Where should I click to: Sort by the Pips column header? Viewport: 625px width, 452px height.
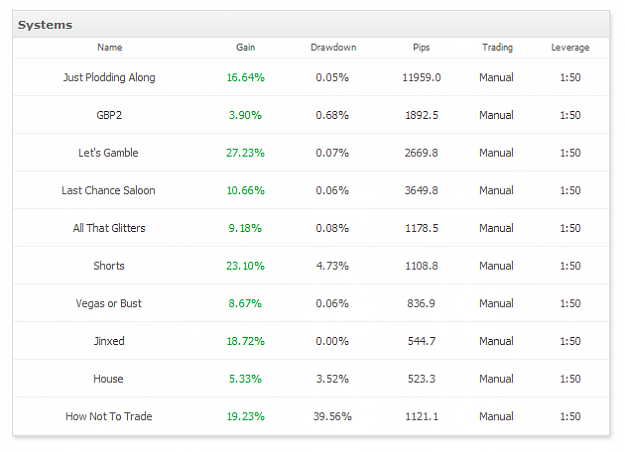pos(421,47)
